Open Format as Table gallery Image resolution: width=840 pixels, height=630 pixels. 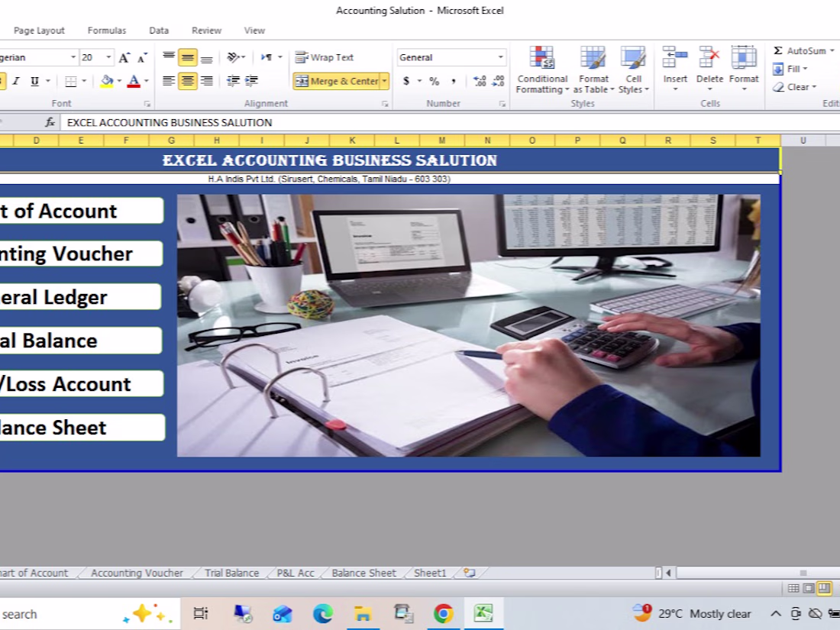tap(593, 70)
